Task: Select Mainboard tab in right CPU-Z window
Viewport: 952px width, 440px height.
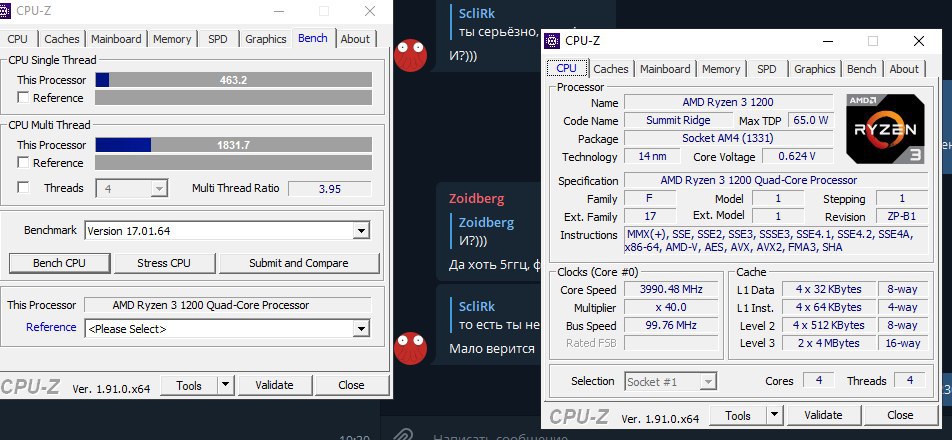Action: click(665, 69)
